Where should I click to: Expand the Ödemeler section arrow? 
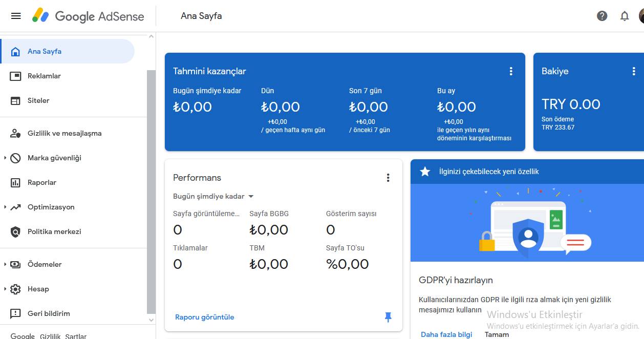click(5, 264)
